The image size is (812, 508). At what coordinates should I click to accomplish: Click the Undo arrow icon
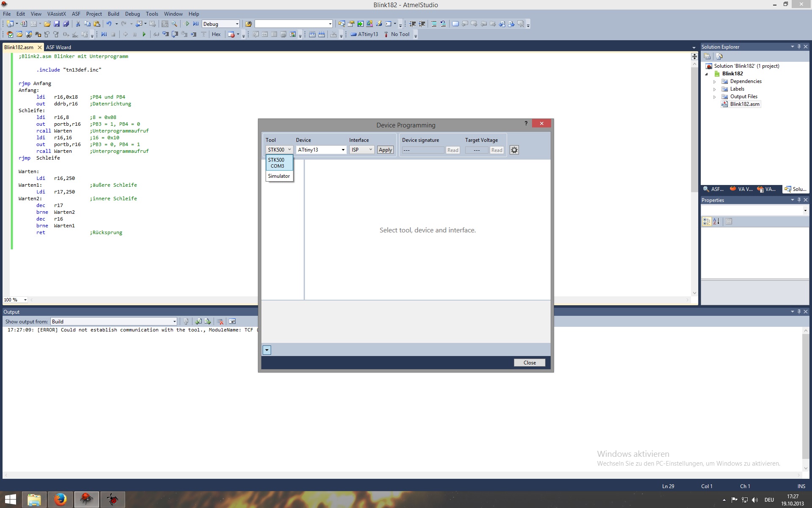click(109, 24)
